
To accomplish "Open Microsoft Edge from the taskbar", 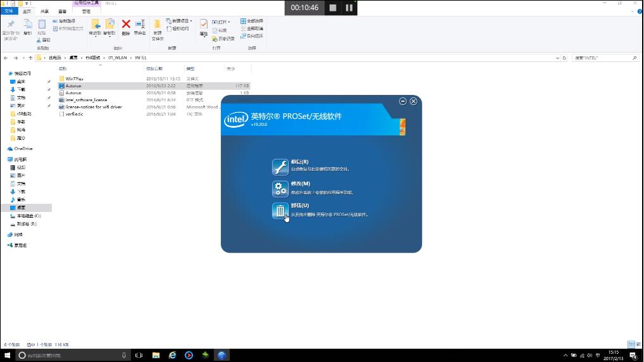I will 173,355.
